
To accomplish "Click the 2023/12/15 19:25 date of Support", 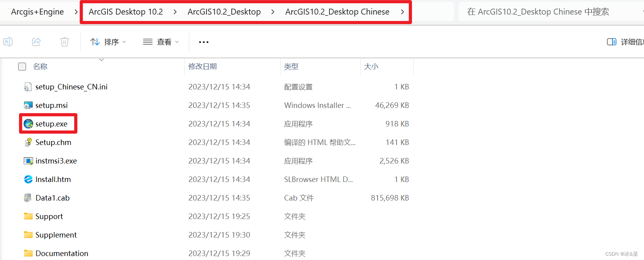I will coord(219,216).
